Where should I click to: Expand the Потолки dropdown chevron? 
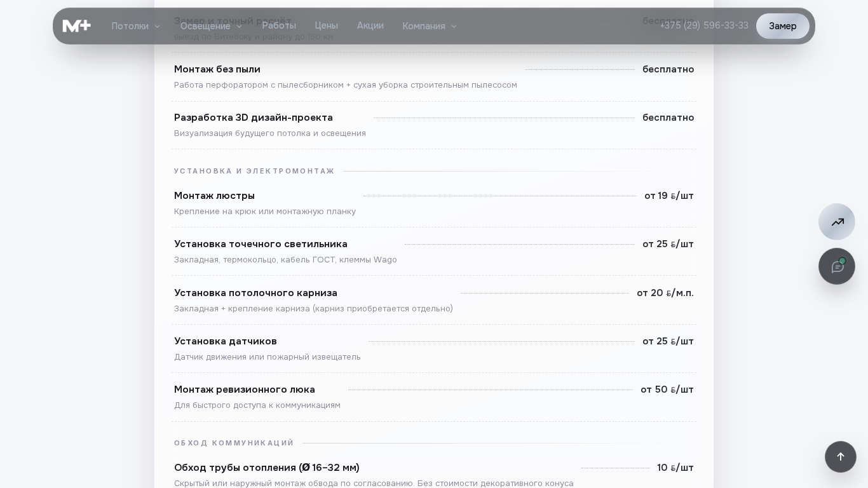point(158,27)
